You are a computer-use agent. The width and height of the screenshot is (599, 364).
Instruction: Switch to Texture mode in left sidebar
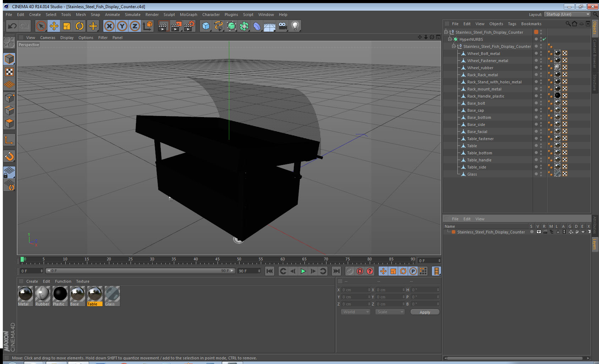point(10,72)
